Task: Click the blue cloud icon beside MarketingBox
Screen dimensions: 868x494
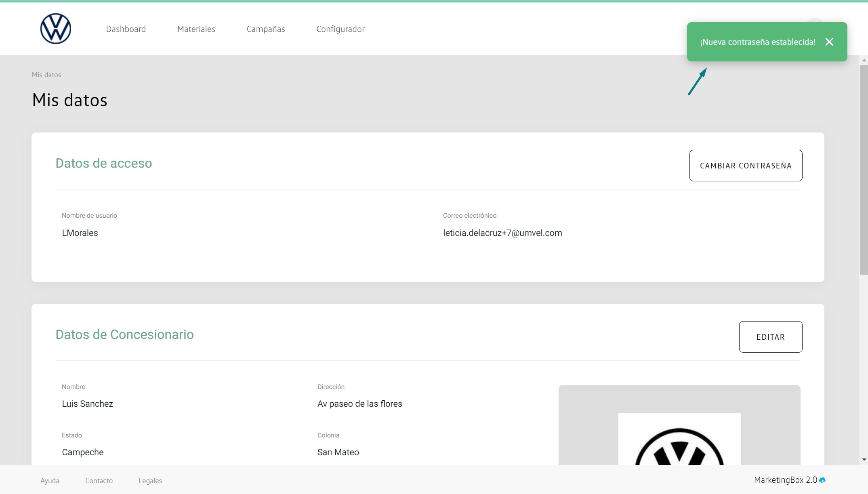Action: click(822, 480)
